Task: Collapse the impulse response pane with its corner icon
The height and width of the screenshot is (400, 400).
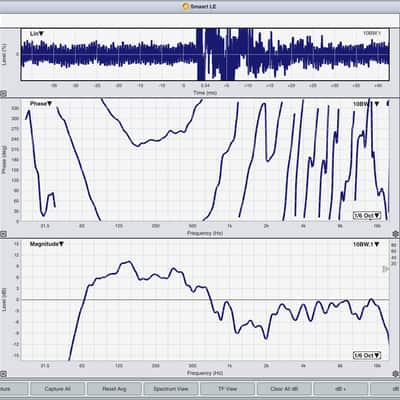Action: point(3,94)
